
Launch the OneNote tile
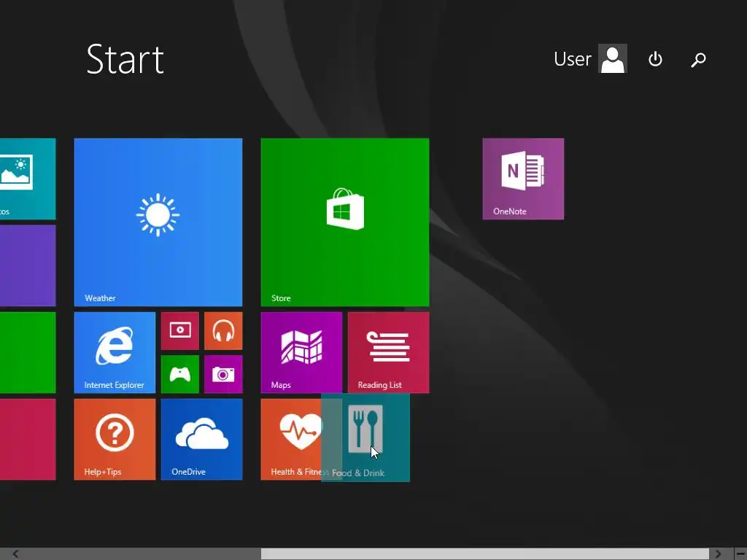[523, 179]
